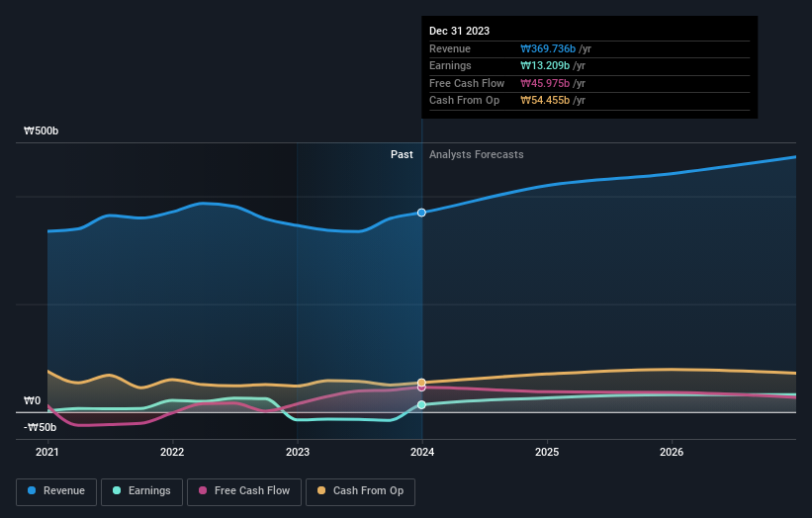Select the Revenue data point at 2024
This screenshot has height=518, width=812.
[x=421, y=213]
